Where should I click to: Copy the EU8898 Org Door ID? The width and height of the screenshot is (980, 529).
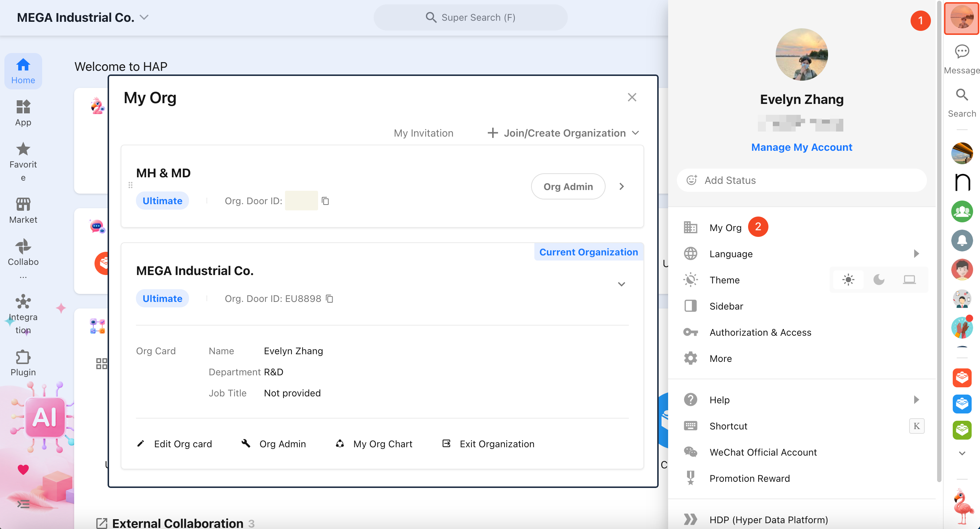click(x=329, y=299)
